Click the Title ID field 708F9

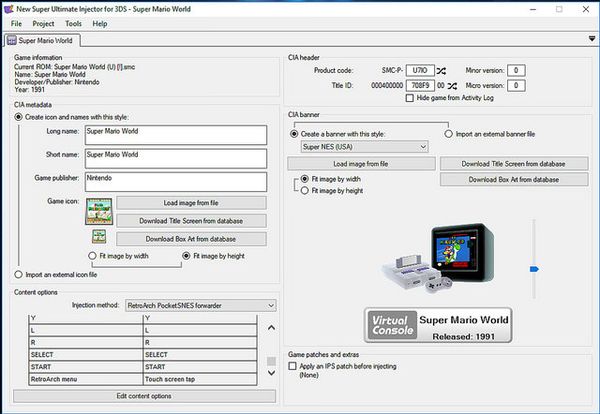420,85
